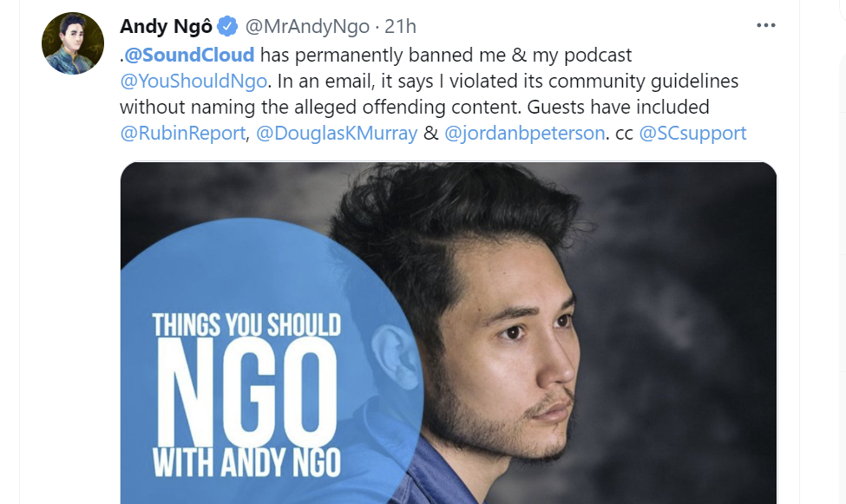Open the @jordanbpeterson mention link

pyautogui.click(x=524, y=134)
